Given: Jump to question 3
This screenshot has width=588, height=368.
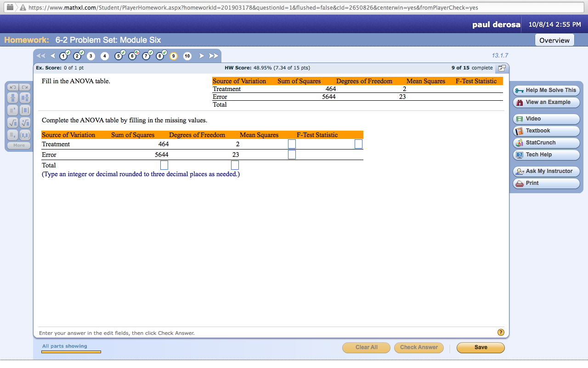Looking at the screenshot, I should [91, 56].
